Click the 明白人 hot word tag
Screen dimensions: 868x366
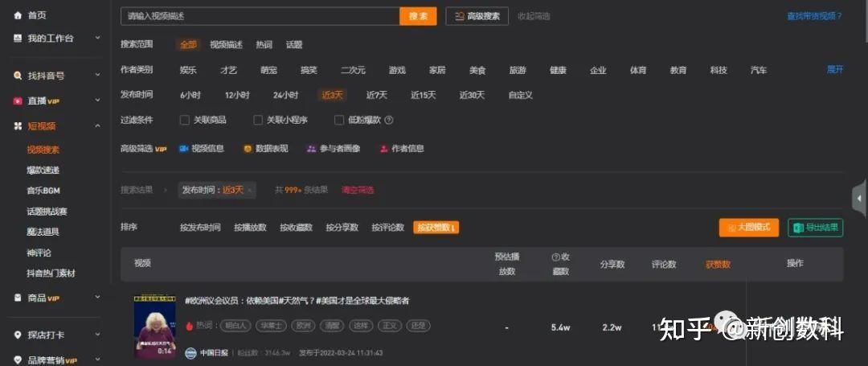tap(235, 326)
